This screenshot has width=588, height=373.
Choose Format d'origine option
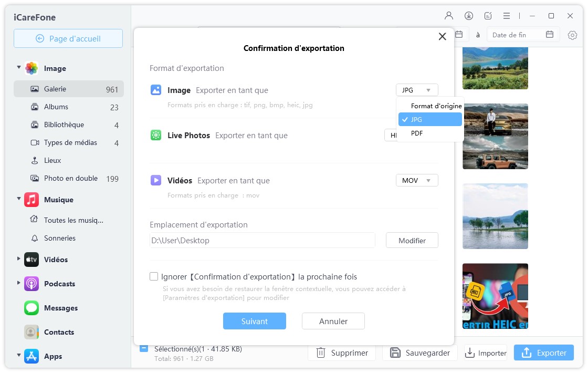[x=430, y=106]
